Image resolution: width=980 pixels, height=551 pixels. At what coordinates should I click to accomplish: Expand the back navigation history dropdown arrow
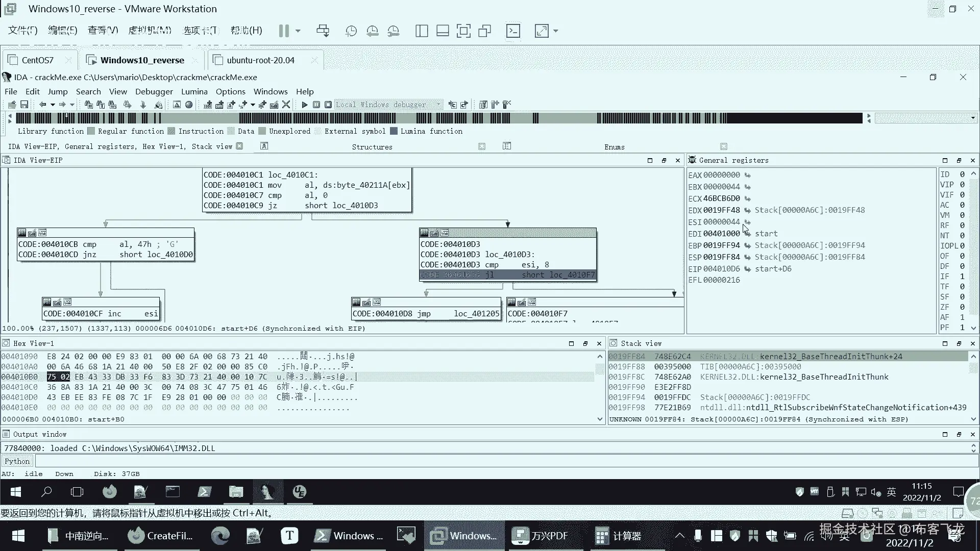click(x=53, y=105)
